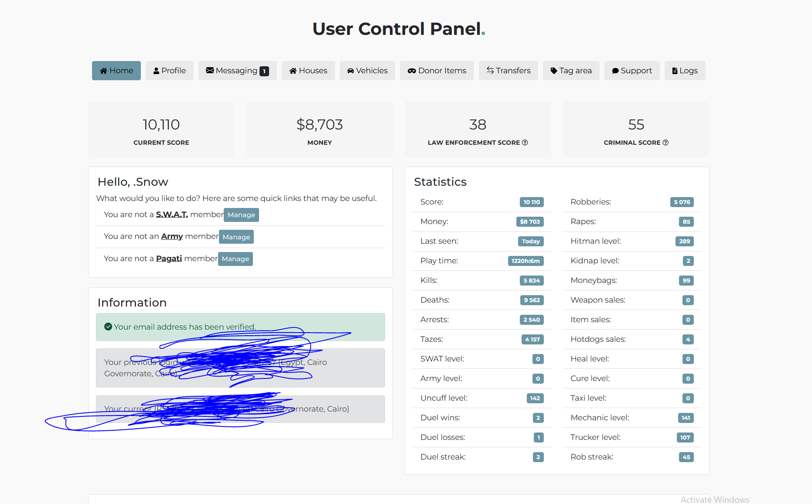812x504 pixels.
Task: Click the Kills badge 5 834
Action: (x=532, y=280)
